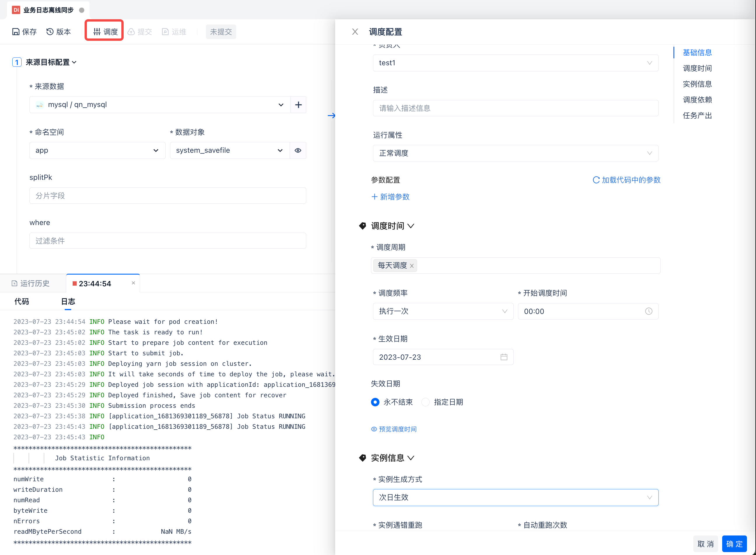
Task: Click the 调度 schedule settings icon
Action: pyautogui.click(x=97, y=31)
